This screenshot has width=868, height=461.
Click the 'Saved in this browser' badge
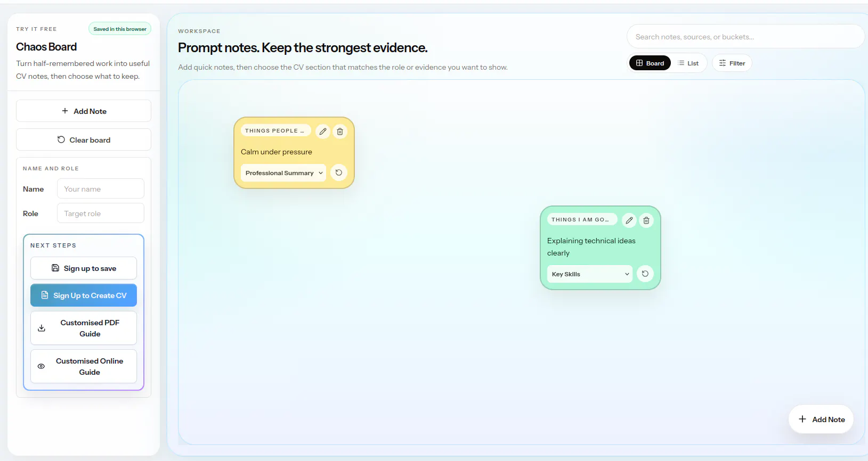(x=120, y=29)
